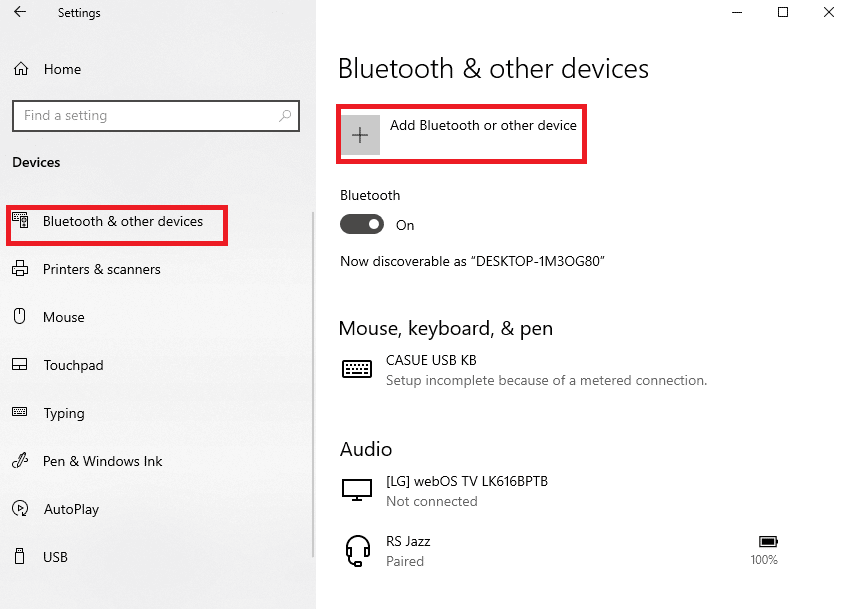The width and height of the screenshot is (841, 609).
Task: Turn off the Bluetooth toggle
Action: [362, 224]
